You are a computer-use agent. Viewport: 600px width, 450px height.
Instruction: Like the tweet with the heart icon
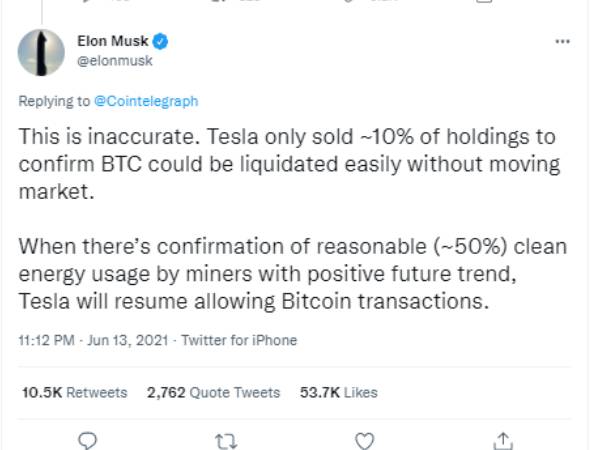pos(366,440)
